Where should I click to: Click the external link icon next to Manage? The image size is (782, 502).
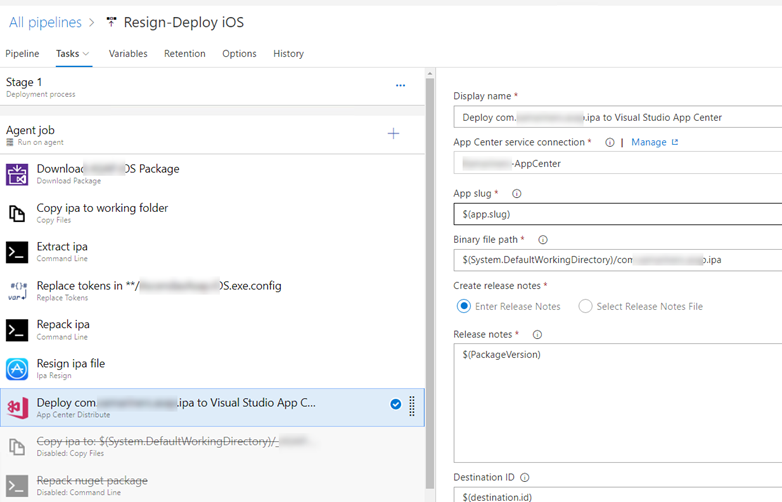(675, 142)
